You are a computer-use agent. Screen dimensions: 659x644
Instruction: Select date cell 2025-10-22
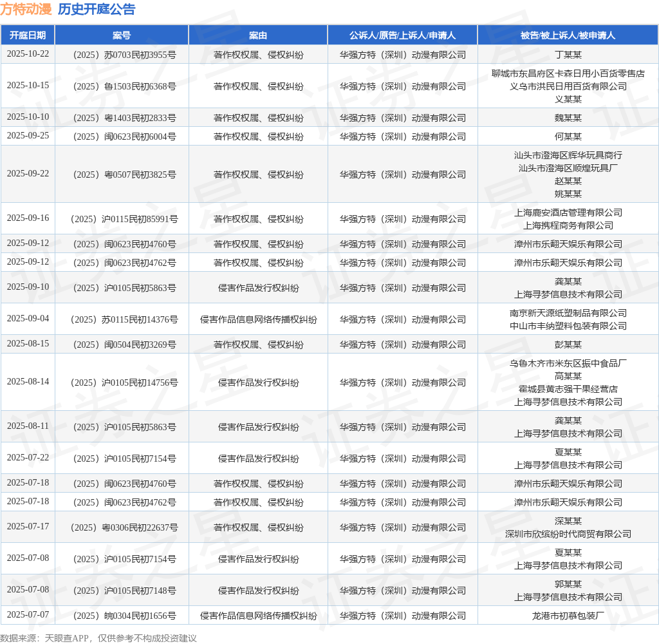point(28,54)
